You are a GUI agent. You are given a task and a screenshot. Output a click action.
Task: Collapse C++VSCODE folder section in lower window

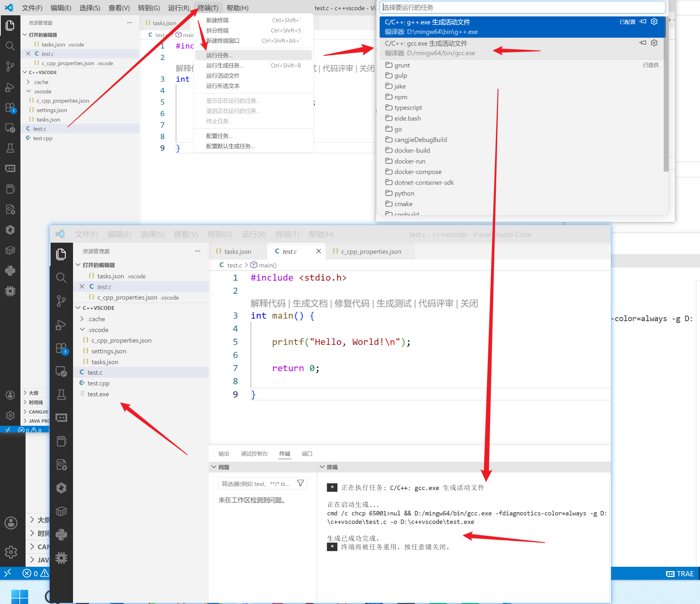(78, 308)
